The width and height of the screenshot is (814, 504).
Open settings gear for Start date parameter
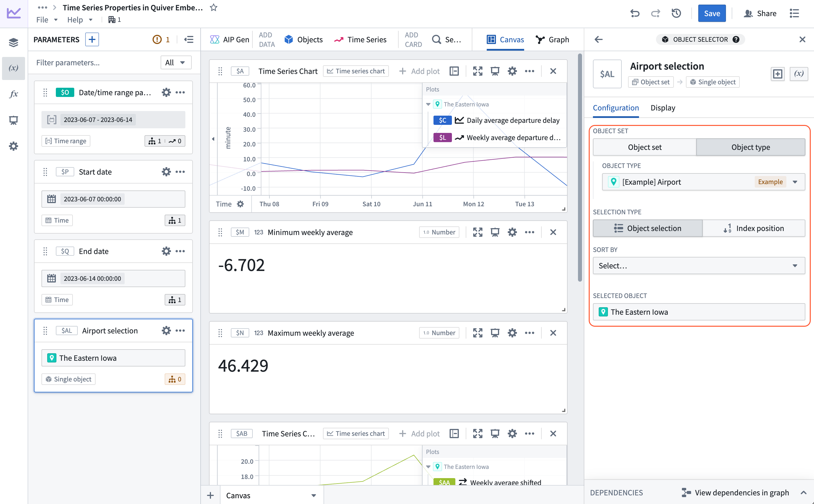(166, 172)
